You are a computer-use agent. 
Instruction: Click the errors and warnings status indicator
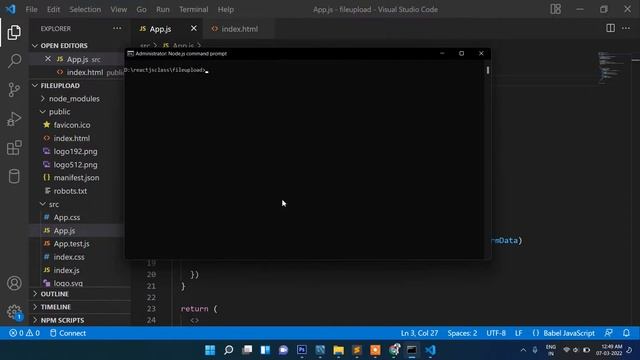tap(24, 333)
